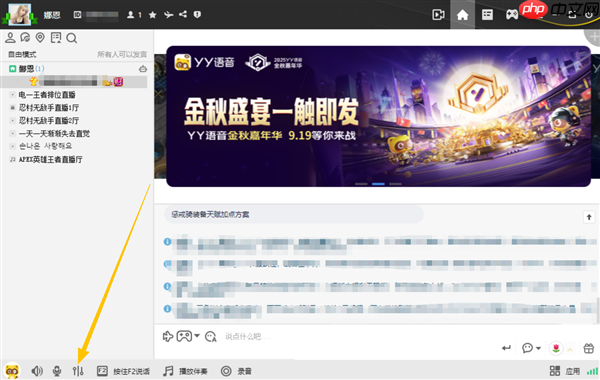Click the F2 key icon in bottom bar
Image resolution: width=600 pixels, height=380 pixels.
coord(102,371)
